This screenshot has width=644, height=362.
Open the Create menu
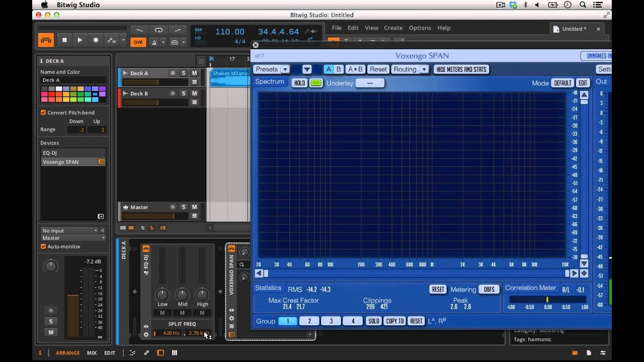393,28
